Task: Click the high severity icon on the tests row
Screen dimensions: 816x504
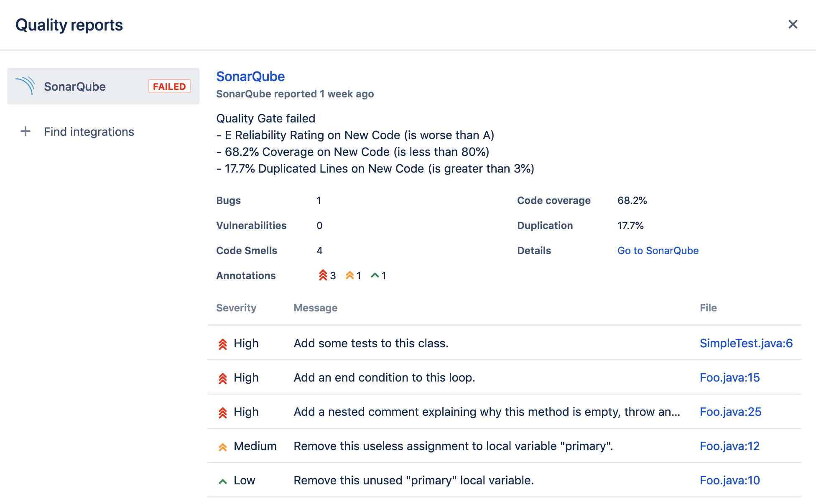Action: (222, 343)
